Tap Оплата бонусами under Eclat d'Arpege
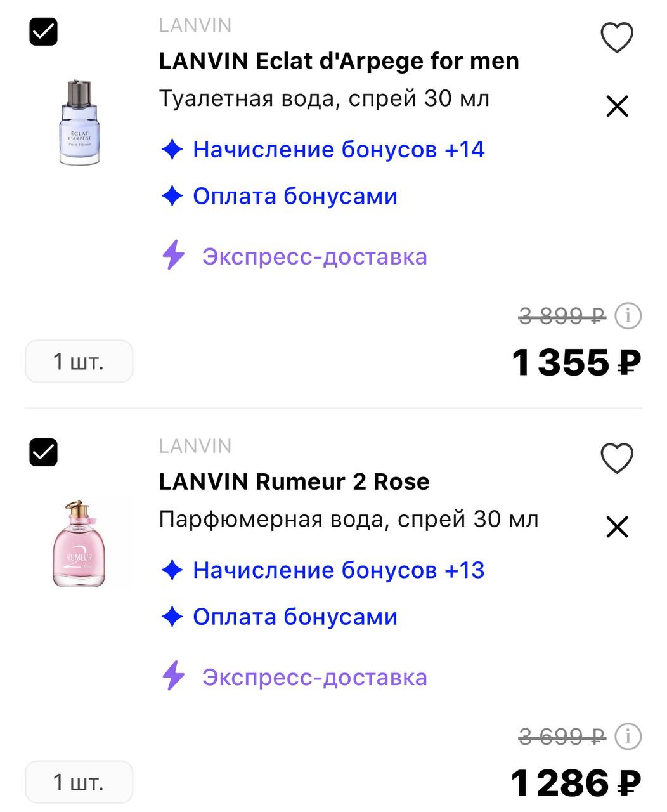667x812 pixels. point(294,196)
